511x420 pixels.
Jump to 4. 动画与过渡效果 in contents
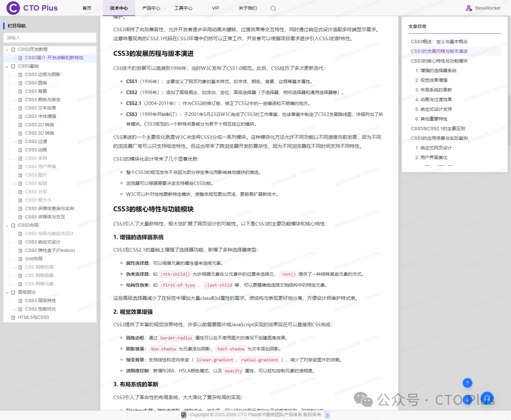[x=433, y=100]
